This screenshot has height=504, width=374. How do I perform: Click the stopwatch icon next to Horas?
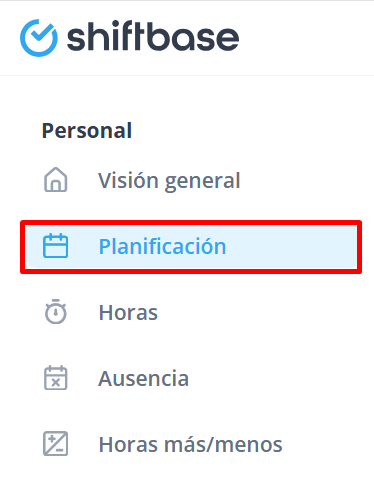tap(56, 312)
